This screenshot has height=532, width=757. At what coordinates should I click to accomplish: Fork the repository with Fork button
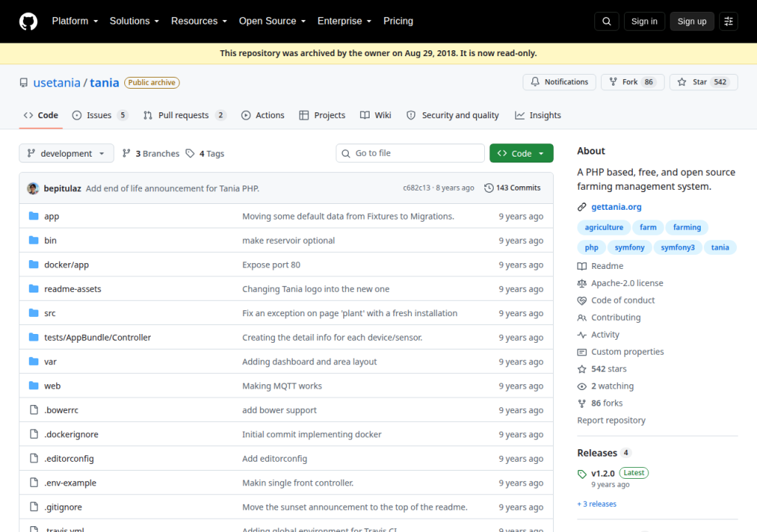633,81
